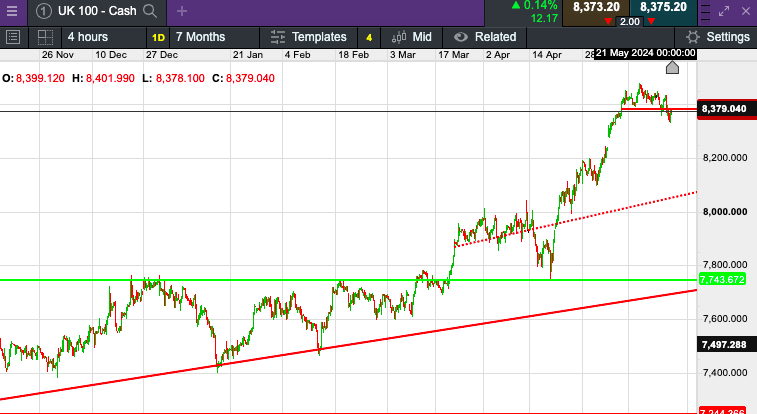Viewport: 757px width, 414px height.
Task: Click the 7,600.000 price axis label
Action: click(725, 319)
